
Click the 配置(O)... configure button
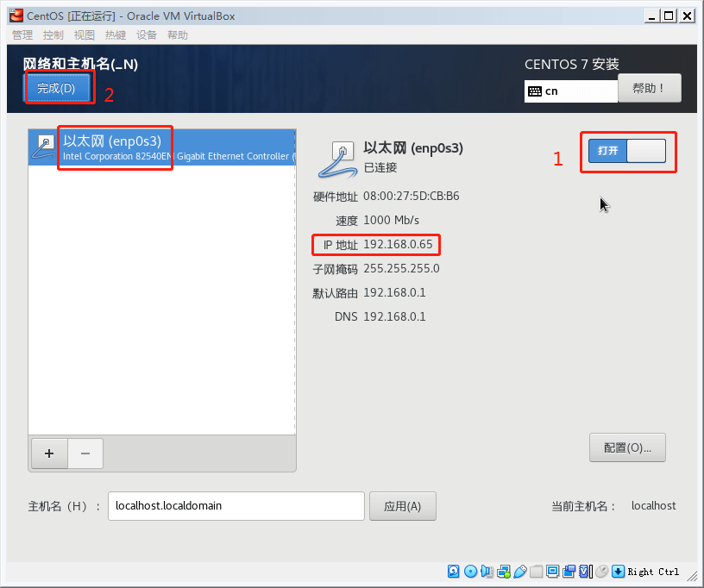(x=627, y=447)
